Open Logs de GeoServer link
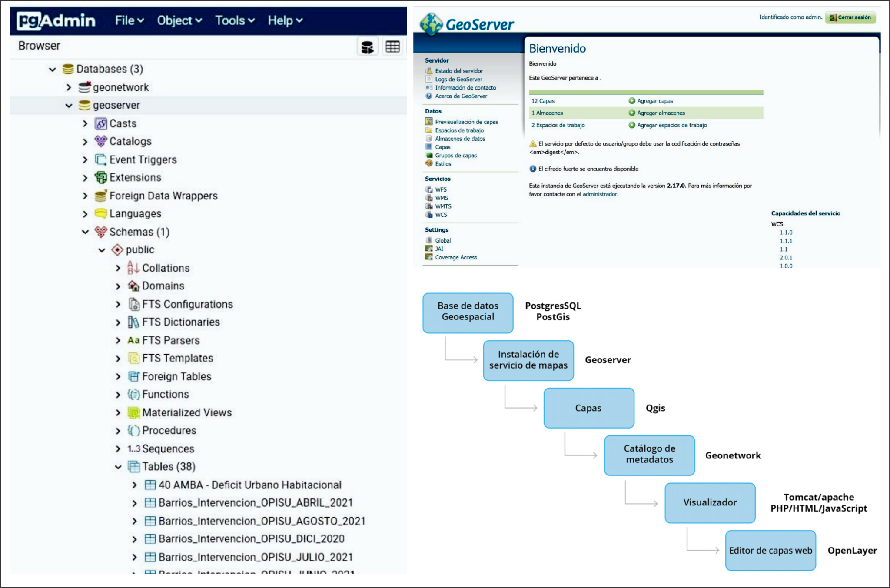 click(x=458, y=79)
